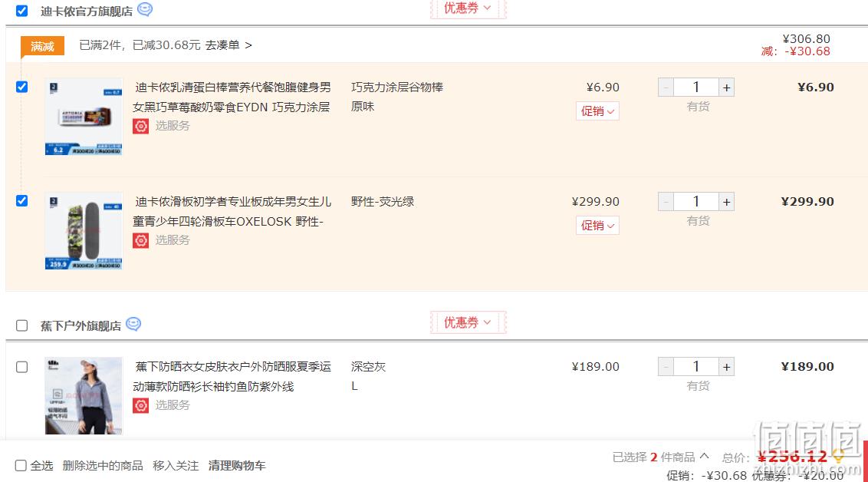
Task: Check the 蕉下防晒衣 item checkbox
Action: 21,367
